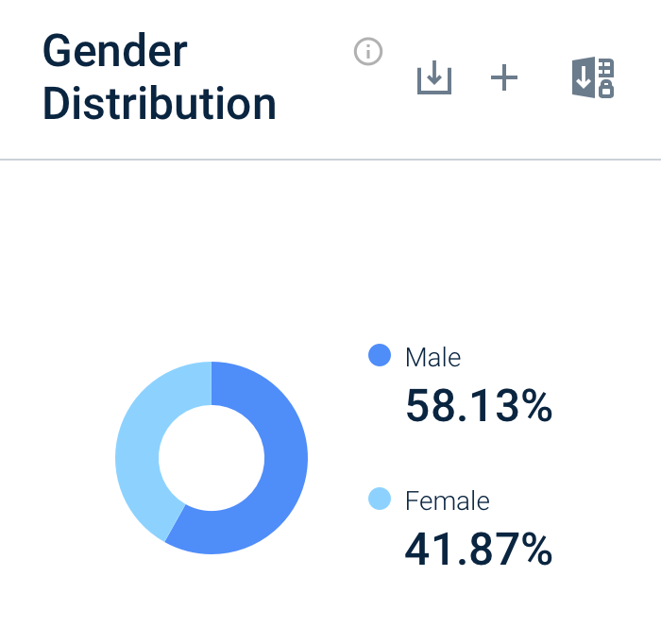Click the Male legend label
The height and width of the screenshot is (644, 661).
tap(432, 357)
